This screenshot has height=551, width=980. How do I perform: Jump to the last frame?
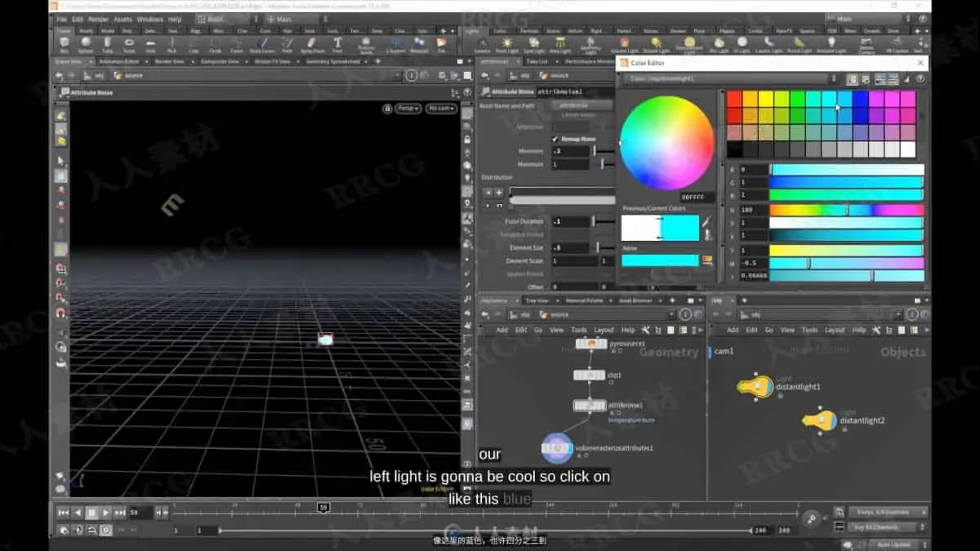click(x=120, y=513)
